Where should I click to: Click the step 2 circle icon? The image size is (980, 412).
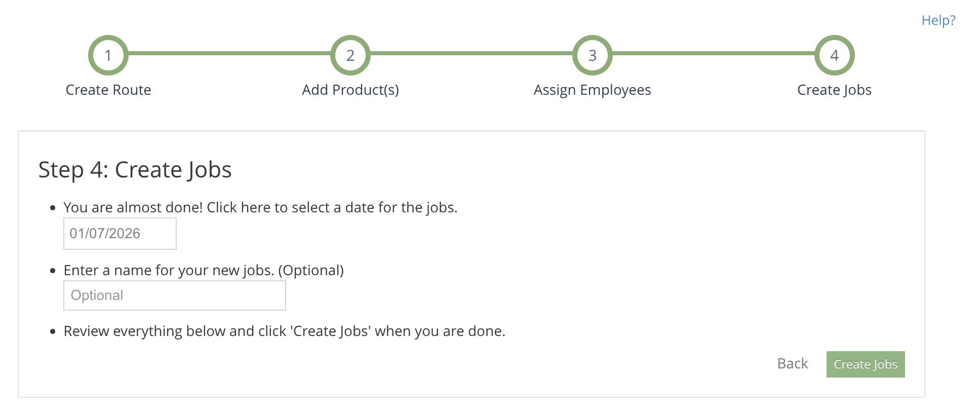[350, 55]
